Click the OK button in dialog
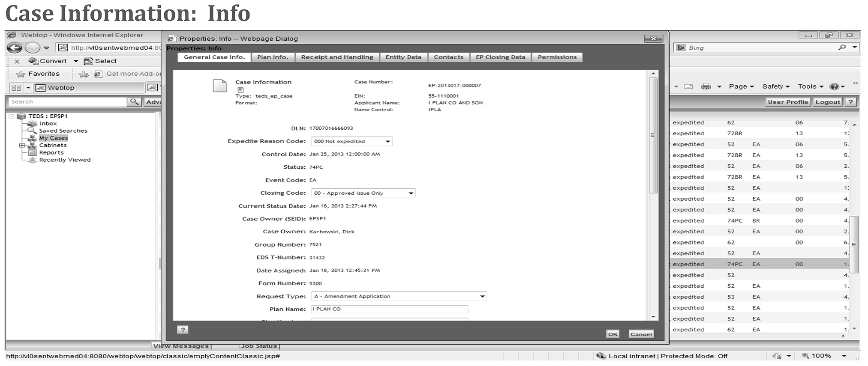This screenshot has width=868, height=366. click(613, 334)
